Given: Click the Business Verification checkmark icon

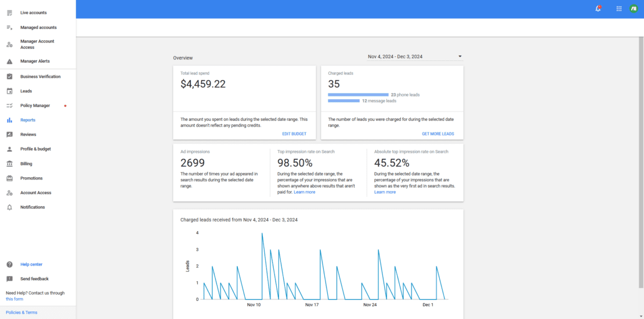Looking at the screenshot, I should (x=9, y=77).
